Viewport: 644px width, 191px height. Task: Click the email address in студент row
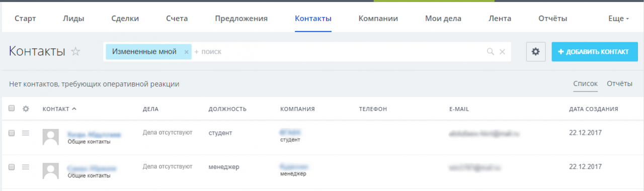pos(485,134)
